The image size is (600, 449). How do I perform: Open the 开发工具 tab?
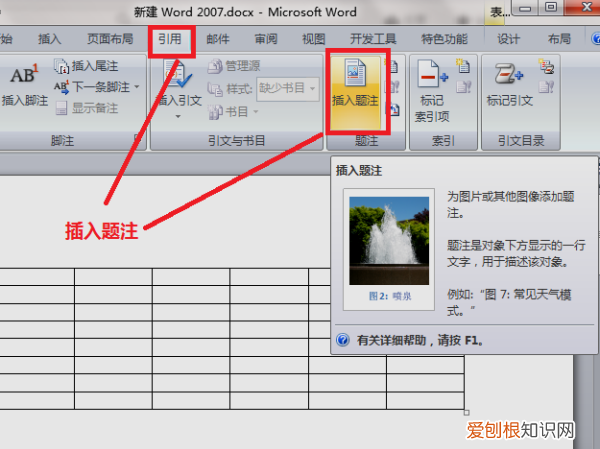(x=373, y=39)
